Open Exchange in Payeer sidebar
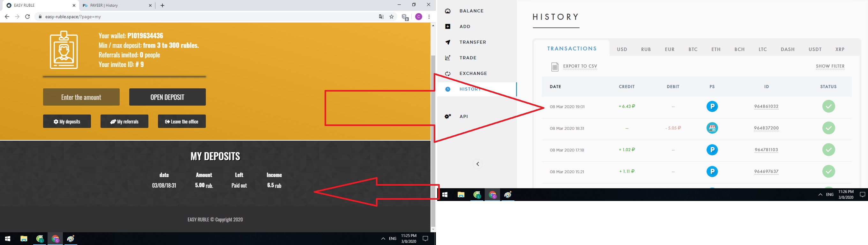The image size is (868, 245). click(x=473, y=73)
